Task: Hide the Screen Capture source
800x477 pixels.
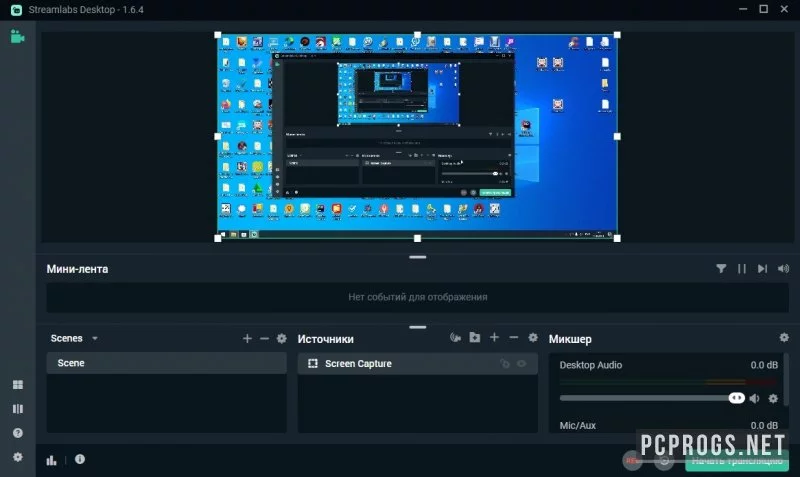Action: point(521,363)
